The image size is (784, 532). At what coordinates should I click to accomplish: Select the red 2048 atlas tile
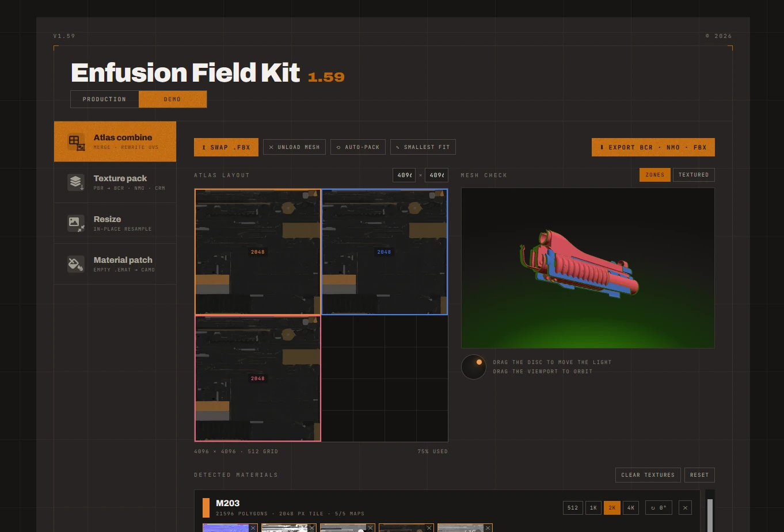pyautogui.click(x=258, y=378)
